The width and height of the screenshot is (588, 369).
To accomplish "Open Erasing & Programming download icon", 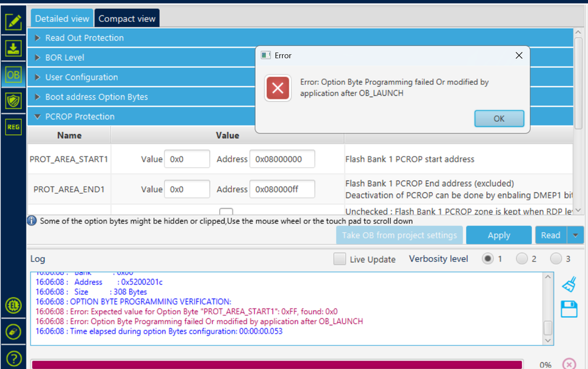I will point(13,48).
